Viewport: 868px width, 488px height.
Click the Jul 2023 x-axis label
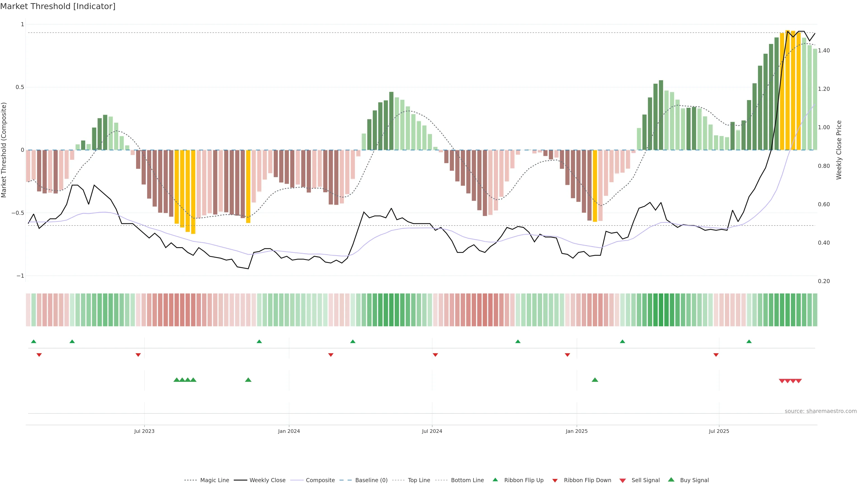(144, 431)
